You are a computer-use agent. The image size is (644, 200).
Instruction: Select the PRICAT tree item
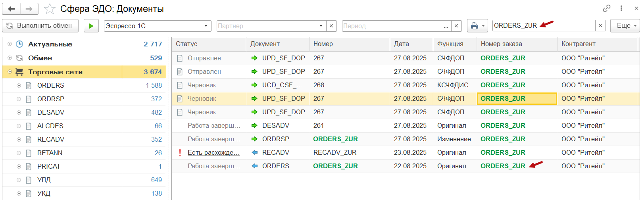pyautogui.click(x=49, y=167)
